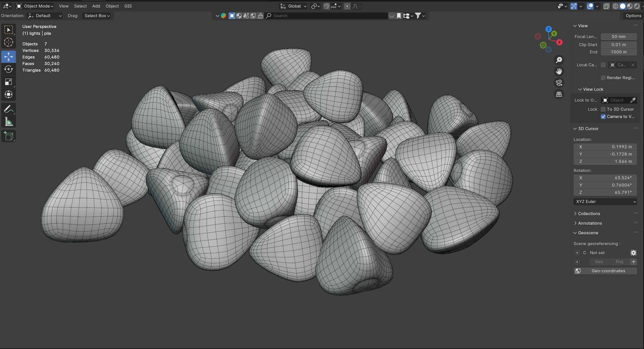Screen dimensions: 644x349
Task: Open the Options button
Action: pos(633,16)
